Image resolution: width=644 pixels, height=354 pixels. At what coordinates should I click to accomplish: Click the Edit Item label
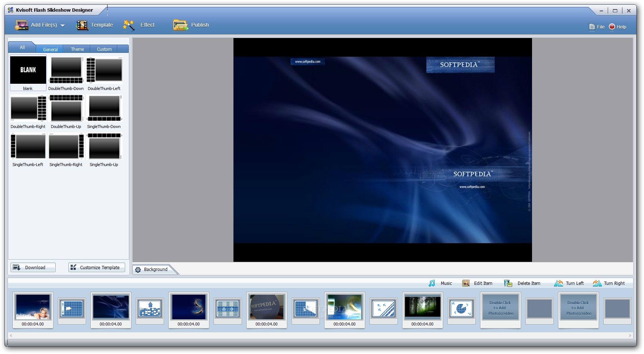coord(483,283)
